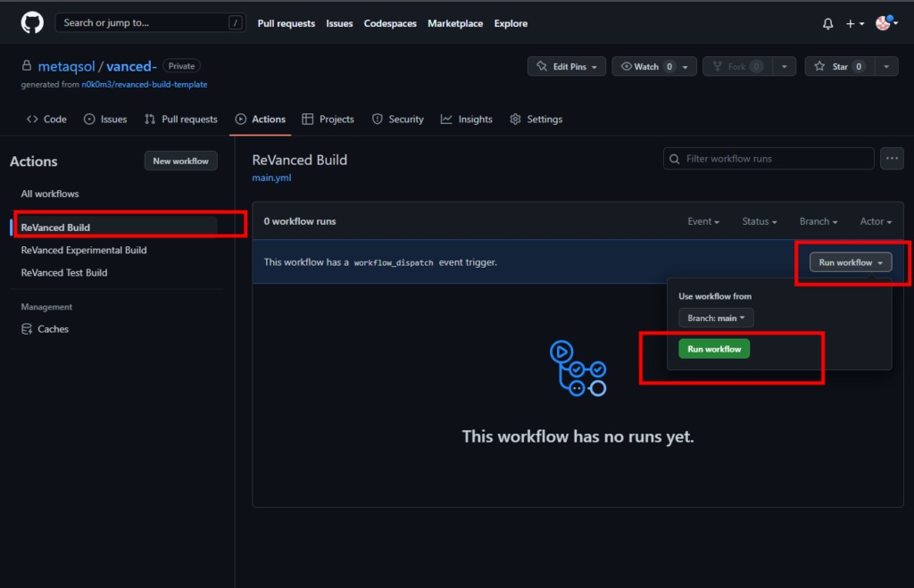Click the GitHub logo icon
The height and width of the screenshot is (588, 914).
[x=32, y=23]
